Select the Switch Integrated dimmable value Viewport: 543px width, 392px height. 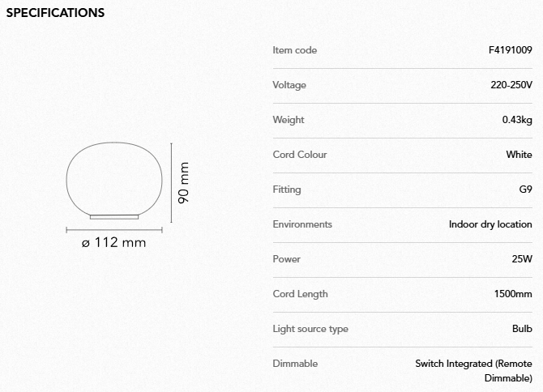[473, 371]
